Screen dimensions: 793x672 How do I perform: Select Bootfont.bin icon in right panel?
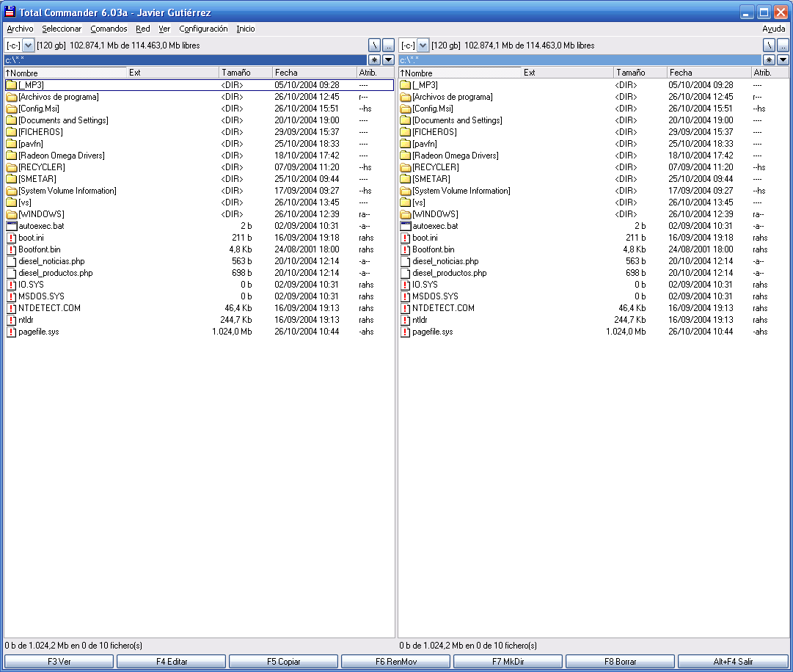point(406,249)
